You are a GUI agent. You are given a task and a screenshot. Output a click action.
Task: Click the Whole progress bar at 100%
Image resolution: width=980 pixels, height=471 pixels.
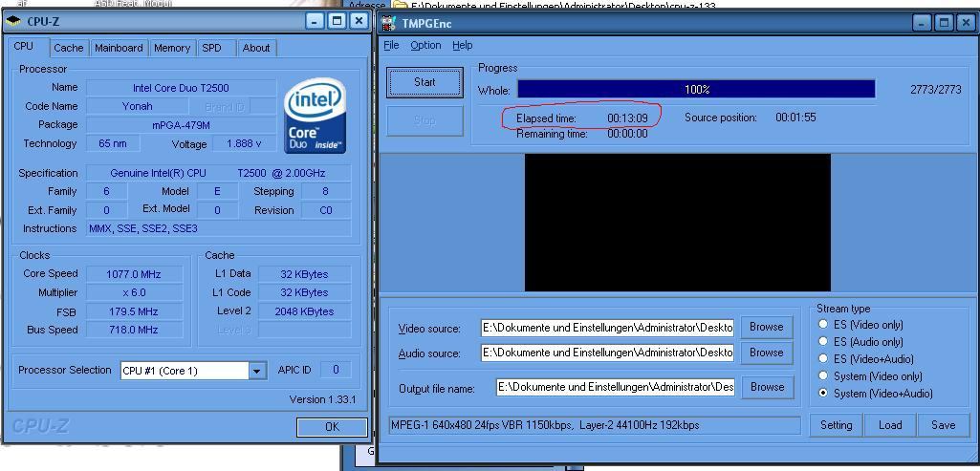tap(696, 90)
